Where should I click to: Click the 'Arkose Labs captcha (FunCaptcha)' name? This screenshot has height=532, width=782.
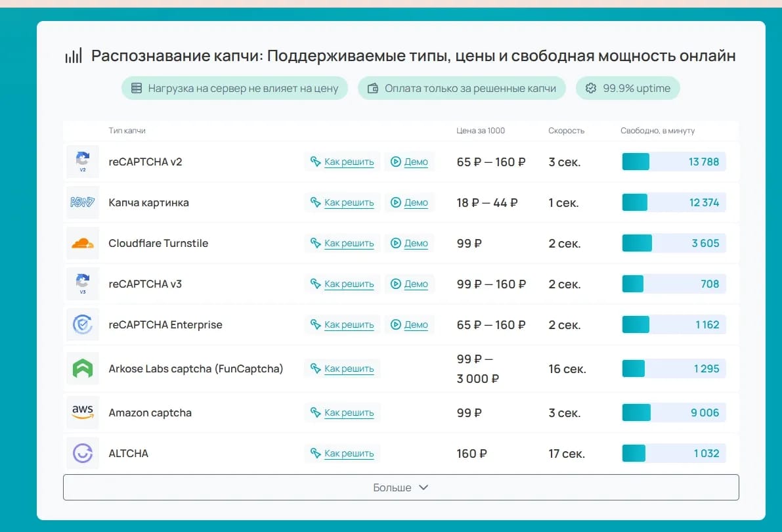(196, 368)
